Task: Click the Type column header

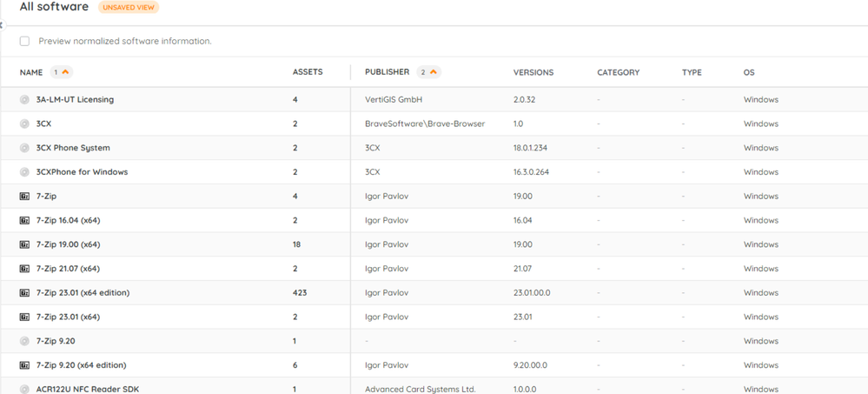Action: [x=692, y=72]
